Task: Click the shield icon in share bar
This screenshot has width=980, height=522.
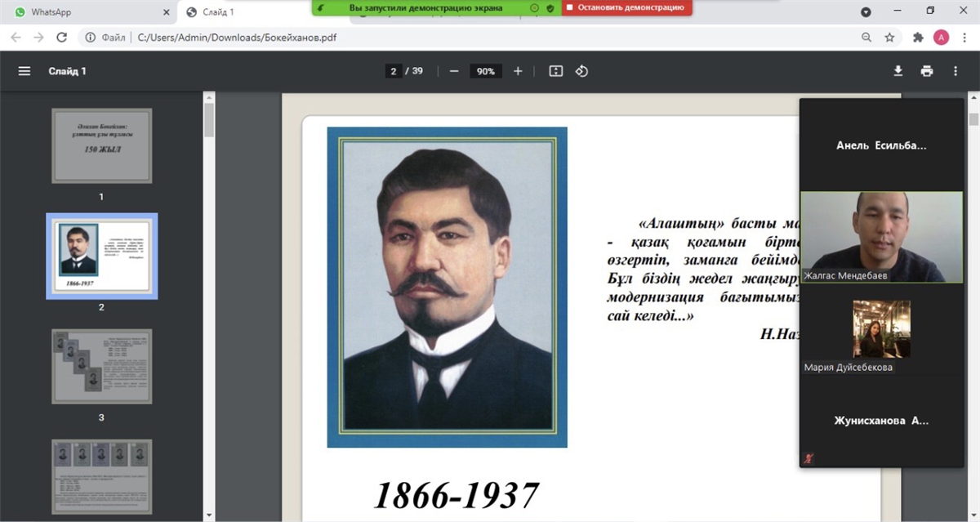Action: [550, 7]
